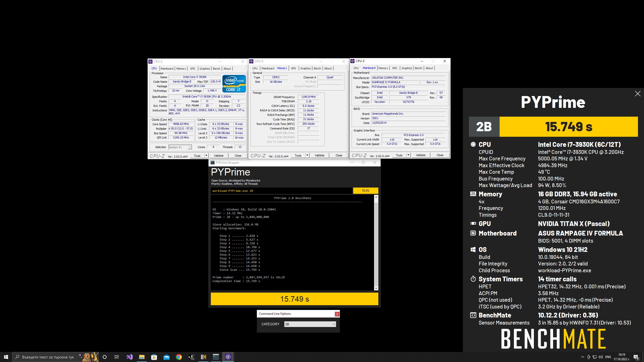Click Validate in the Memory window
This screenshot has height=362, width=644.
pyautogui.click(x=319, y=155)
